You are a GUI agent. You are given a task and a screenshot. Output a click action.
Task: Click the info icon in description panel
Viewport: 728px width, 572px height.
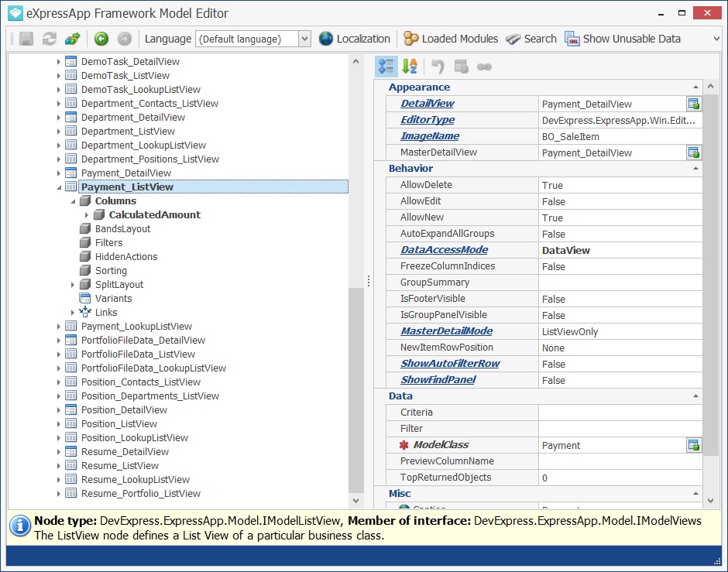pyautogui.click(x=20, y=526)
